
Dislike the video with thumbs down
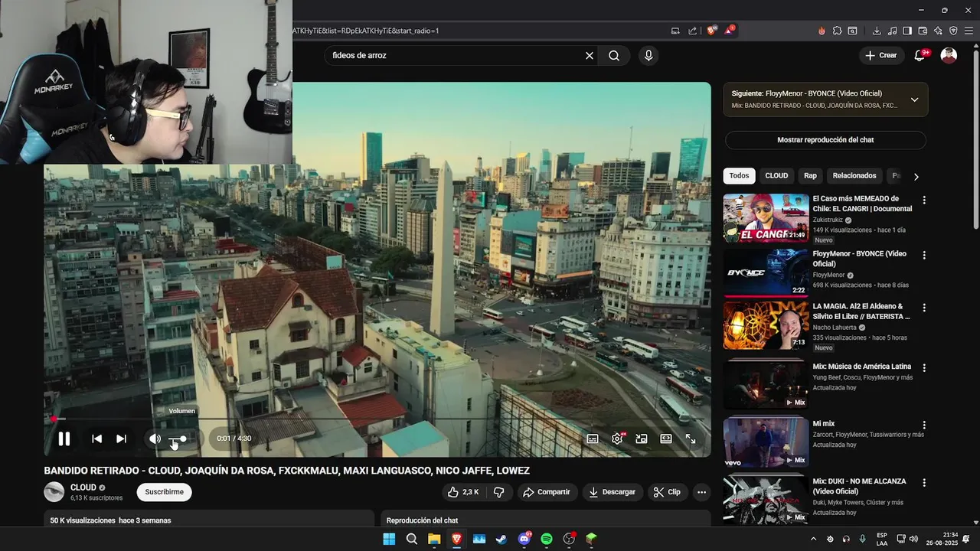point(499,492)
